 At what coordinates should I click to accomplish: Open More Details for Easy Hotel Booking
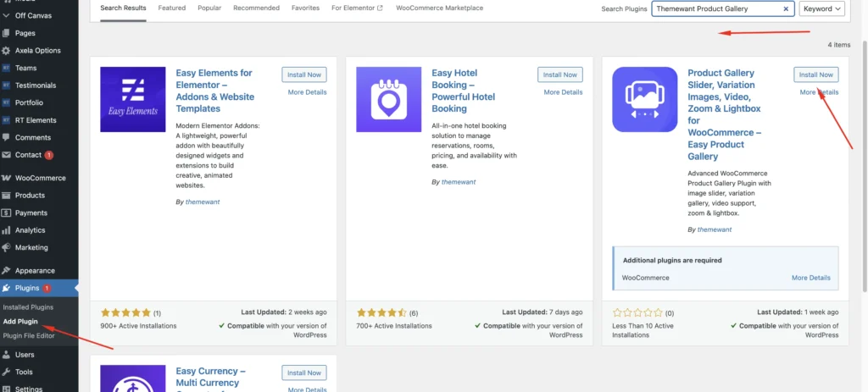click(x=563, y=92)
